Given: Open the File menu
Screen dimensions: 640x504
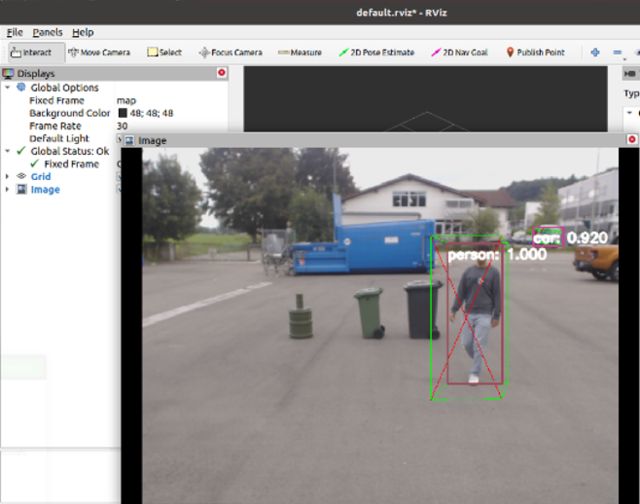Looking at the screenshot, I should pyautogui.click(x=15, y=32).
